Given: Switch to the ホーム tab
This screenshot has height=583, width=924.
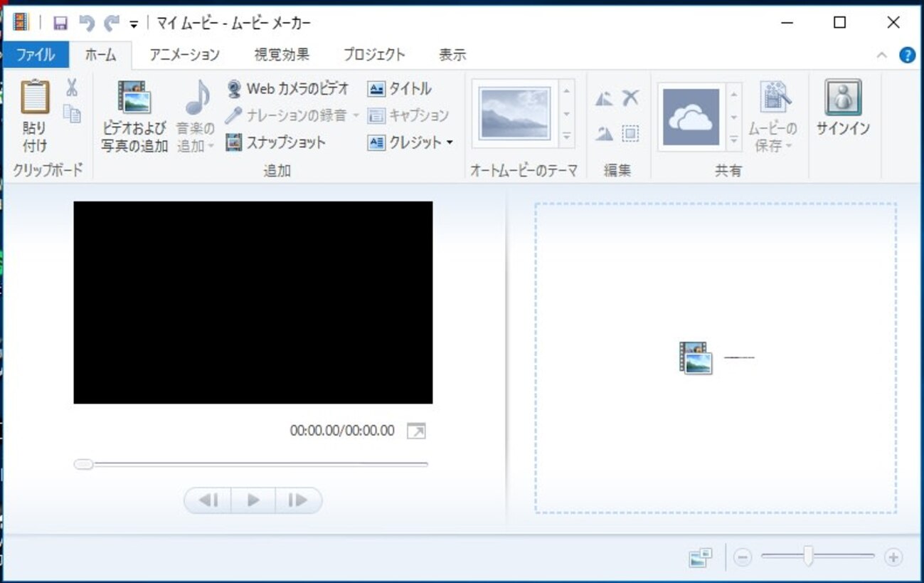Looking at the screenshot, I should [100, 55].
